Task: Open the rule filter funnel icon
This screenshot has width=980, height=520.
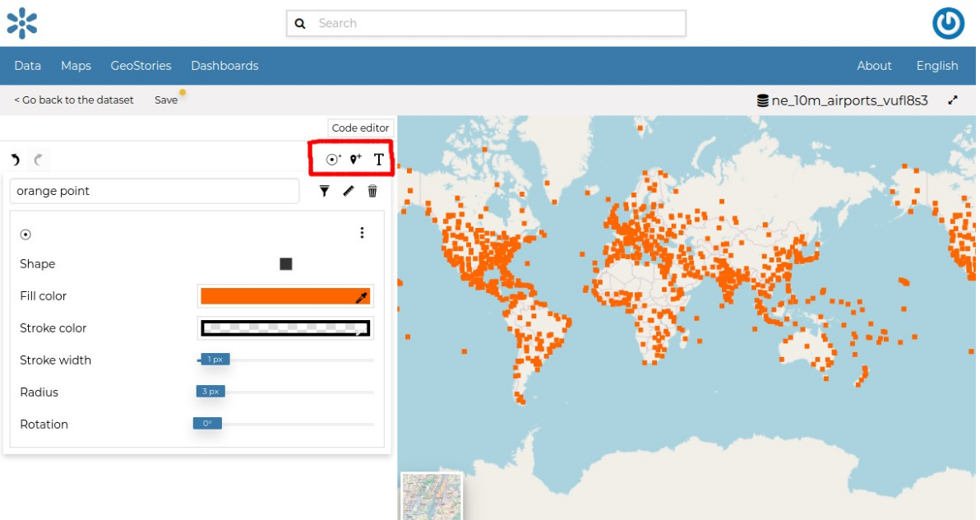Action: pos(325,191)
